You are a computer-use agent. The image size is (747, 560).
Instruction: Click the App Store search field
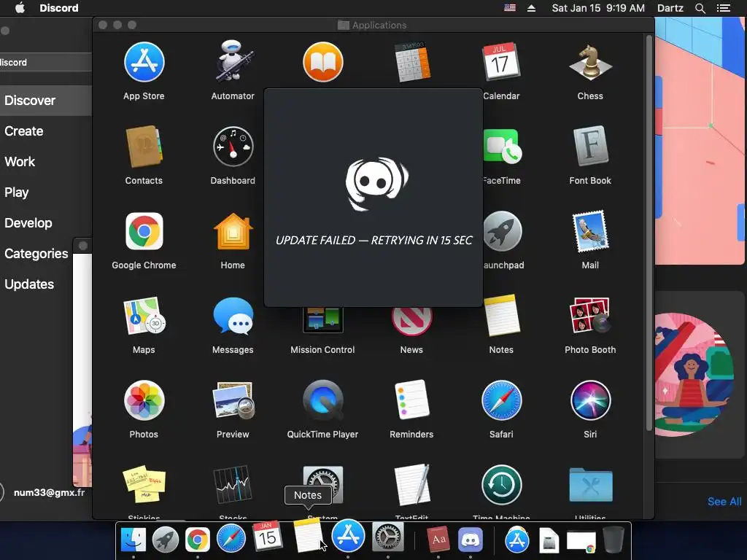tap(46, 63)
